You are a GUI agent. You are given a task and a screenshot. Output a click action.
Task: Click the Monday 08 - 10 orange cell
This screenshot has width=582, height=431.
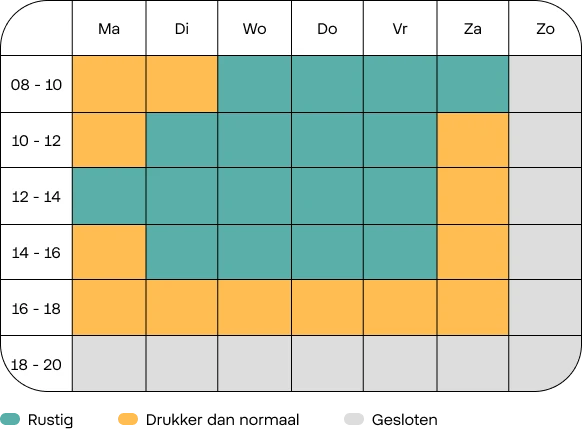coord(109,84)
